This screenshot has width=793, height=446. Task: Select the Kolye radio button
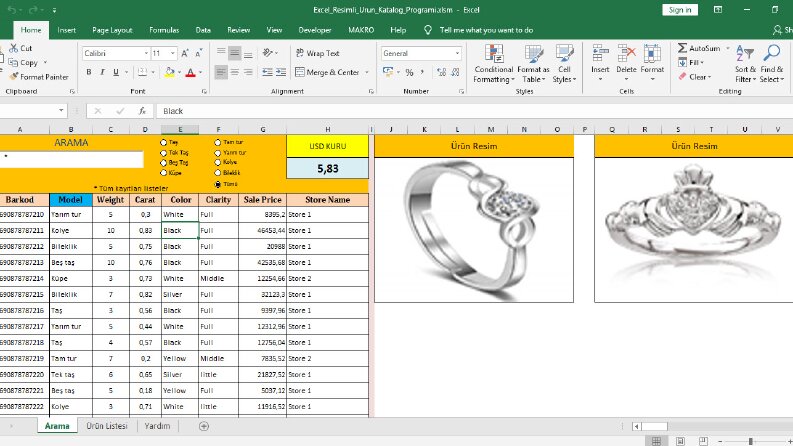tap(217, 162)
